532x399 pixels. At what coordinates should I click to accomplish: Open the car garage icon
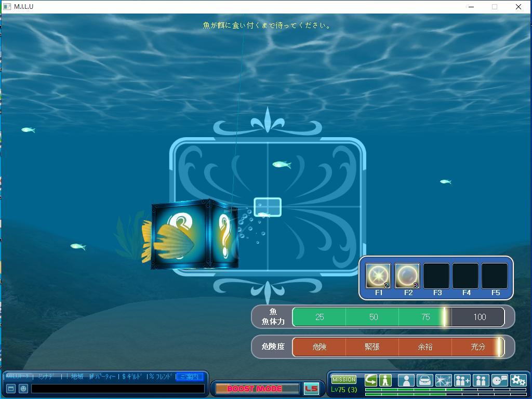point(424,380)
